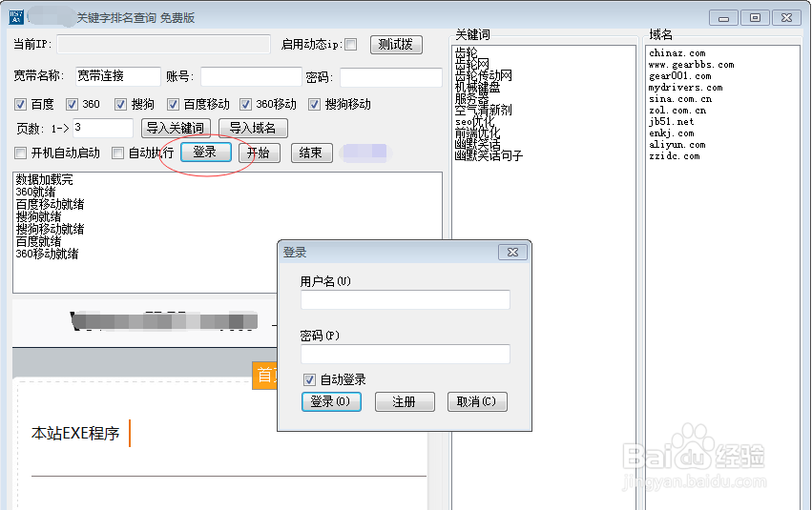This screenshot has width=812, height=510.
Task: Select domain www.gearbbs.com
Action: tap(692, 65)
